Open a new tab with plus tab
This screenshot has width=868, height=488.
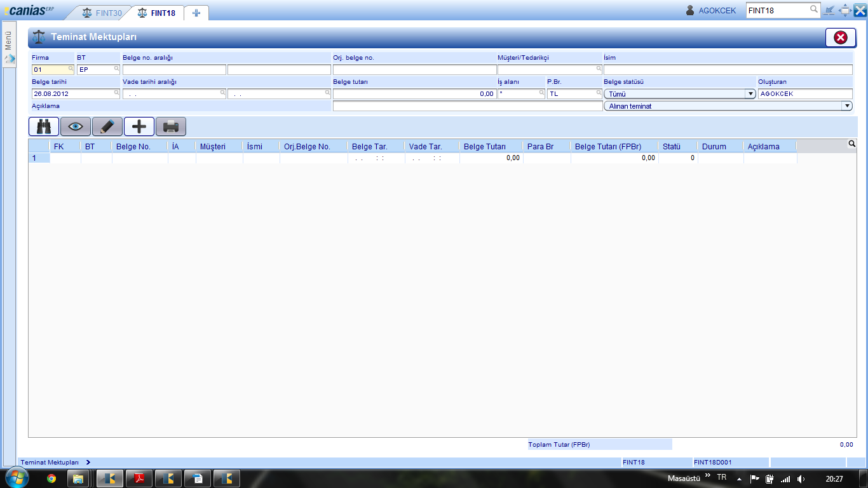click(x=196, y=13)
